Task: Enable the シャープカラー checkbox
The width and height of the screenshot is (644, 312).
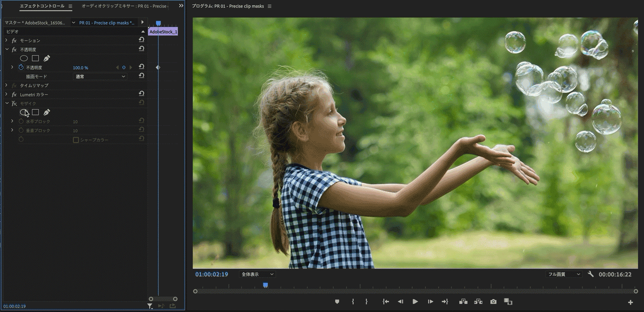Action: pyautogui.click(x=76, y=140)
